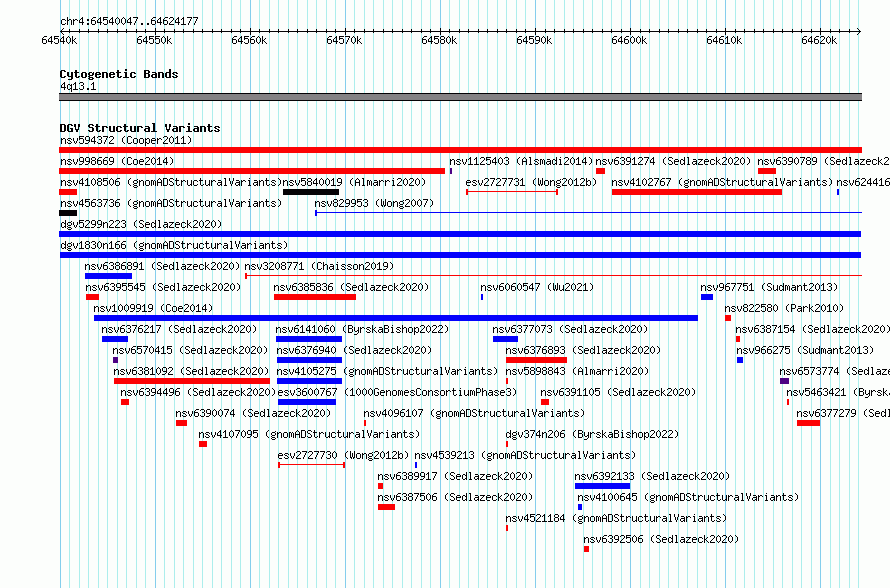Viewport: 890px width, 588px height.
Task: Click nsv4096107 (gnomADStructuralVariants) label
Action: [474, 413]
